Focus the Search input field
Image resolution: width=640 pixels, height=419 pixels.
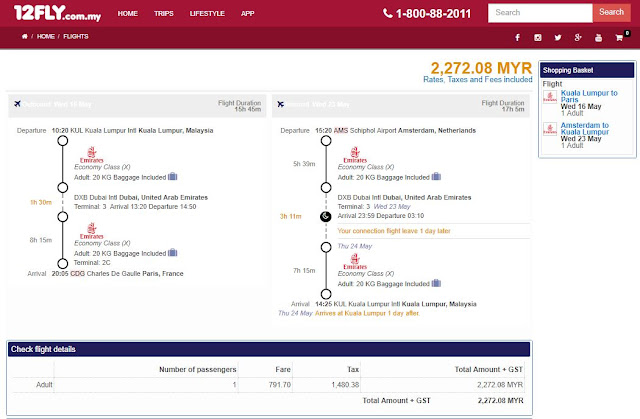540,13
